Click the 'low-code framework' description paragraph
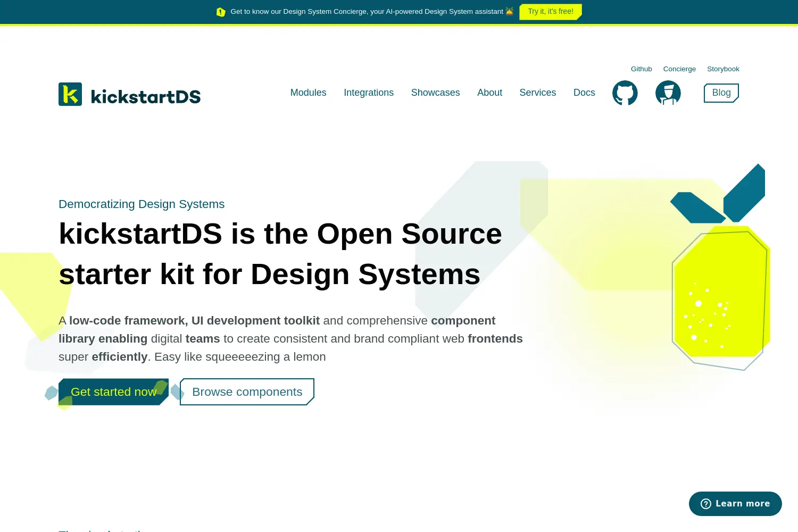Screen dimensions: 798x532 pos(290,339)
